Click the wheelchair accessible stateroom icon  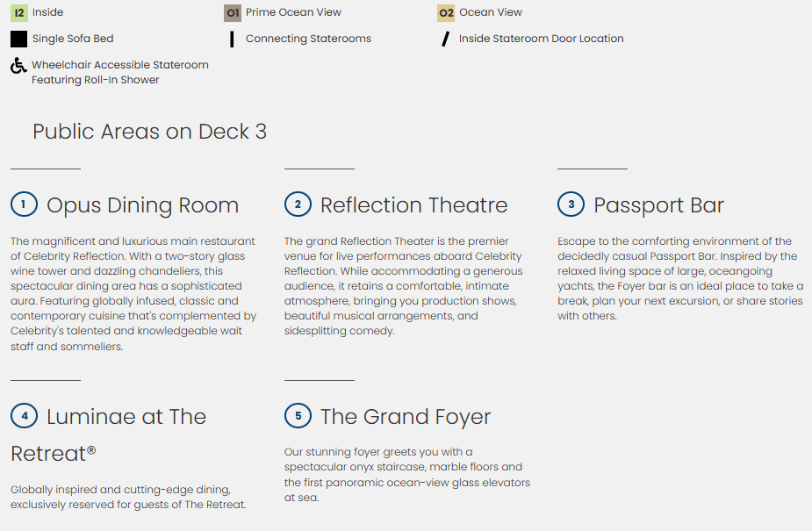[x=18, y=67]
